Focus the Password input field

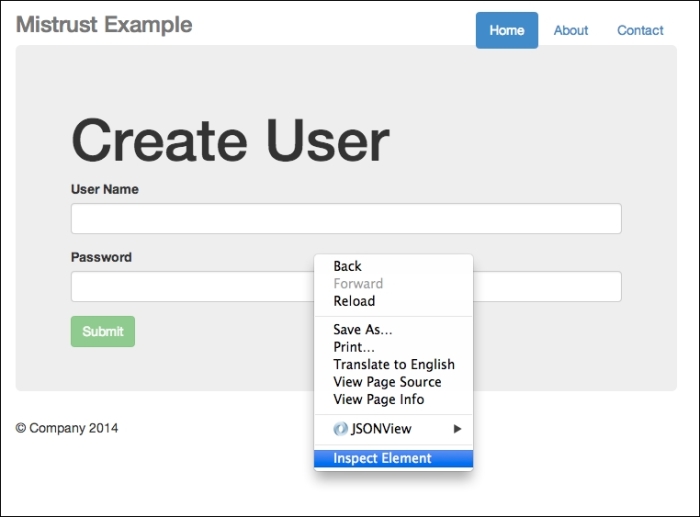tap(346, 286)
